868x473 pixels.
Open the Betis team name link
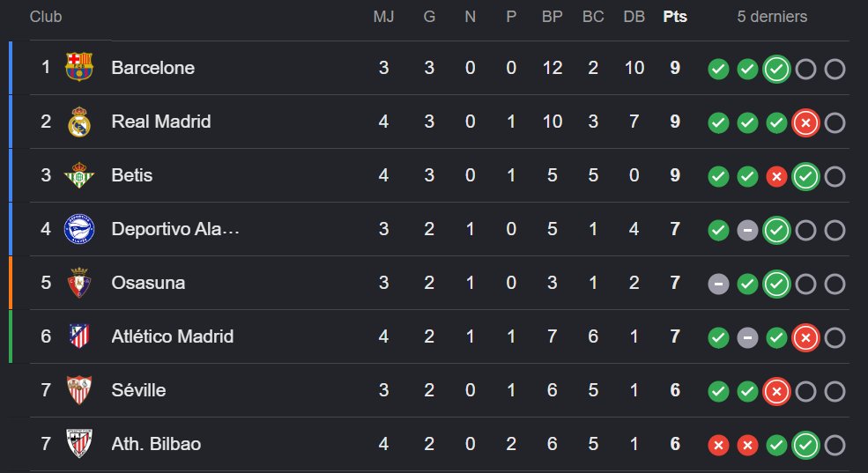132,174
